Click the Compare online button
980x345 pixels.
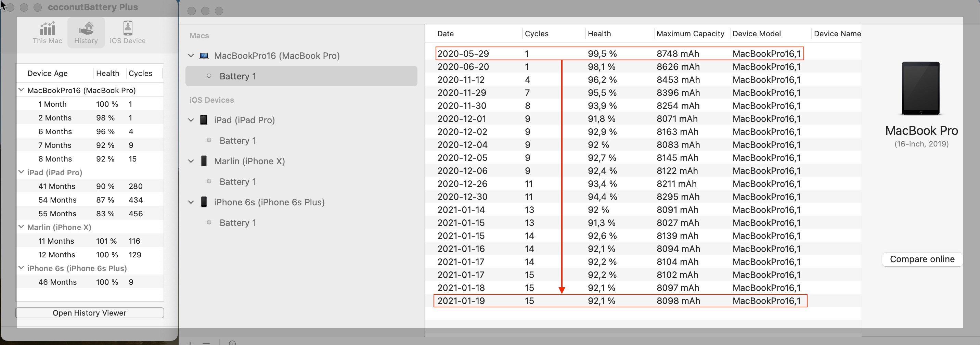(x=922, y=259)
